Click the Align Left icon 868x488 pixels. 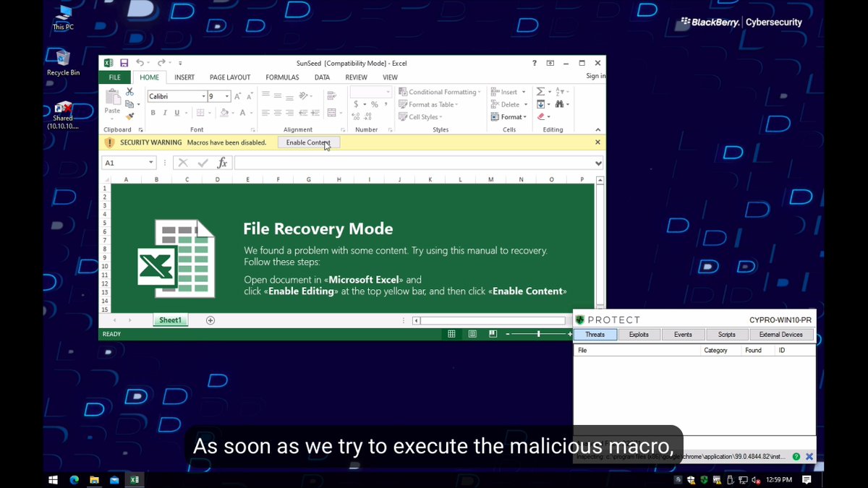pyautogui.click(x=266, y=113)
